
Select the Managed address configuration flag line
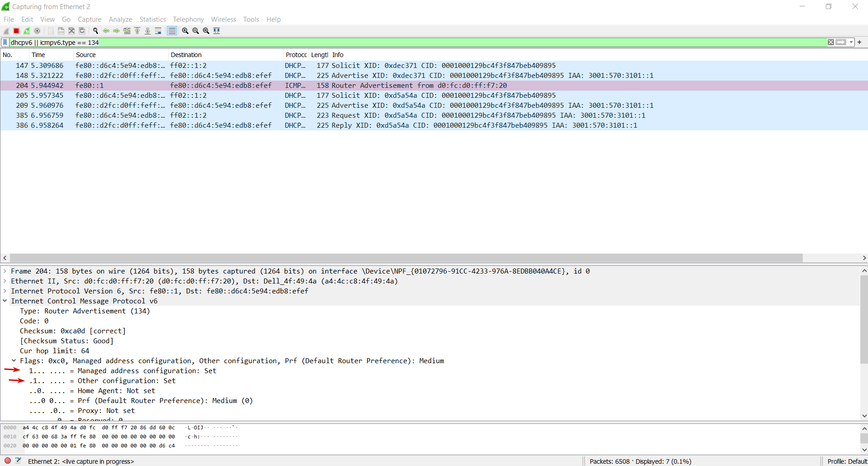123,371
